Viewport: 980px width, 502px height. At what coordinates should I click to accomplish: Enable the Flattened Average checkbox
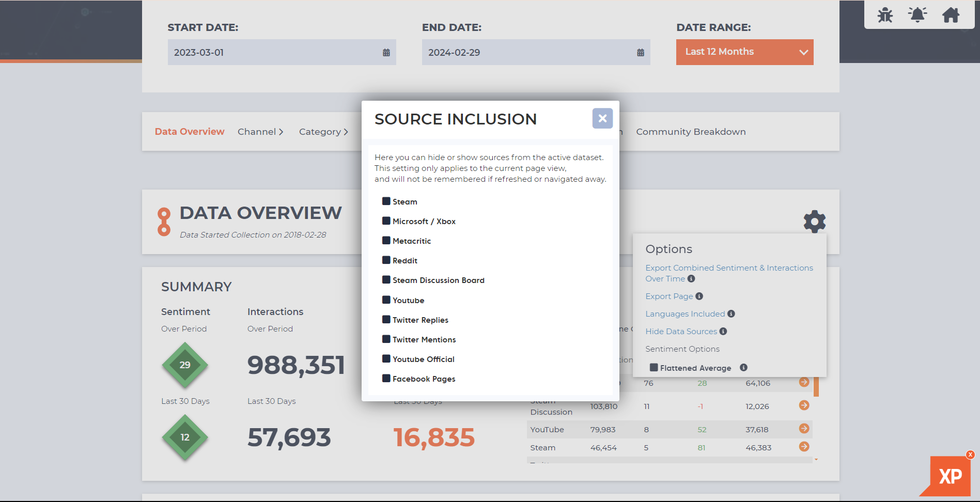click(x=654, y=367)
